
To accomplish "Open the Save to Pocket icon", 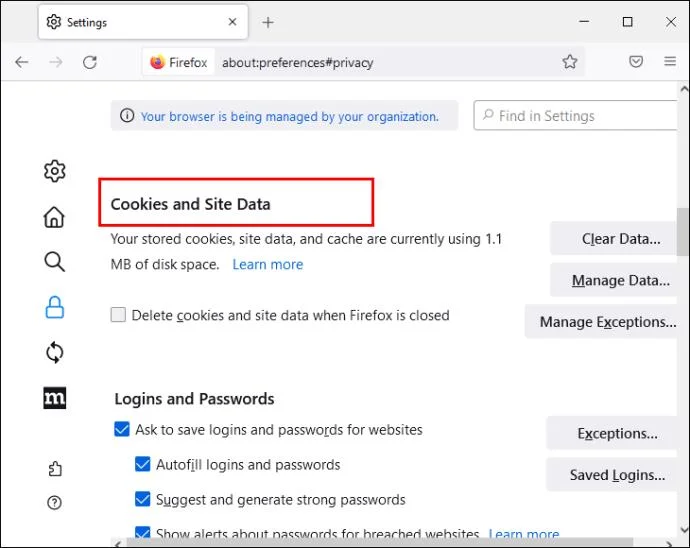I will (636, 62).
